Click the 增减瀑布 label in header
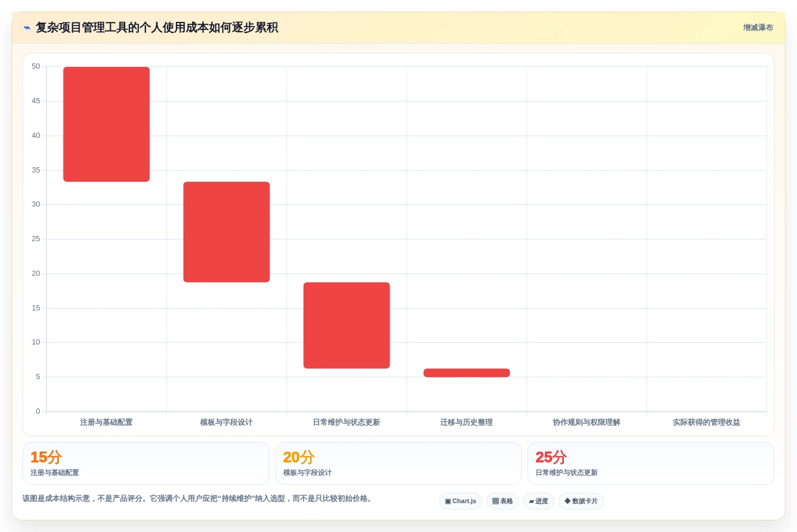Image resolution: width=797 pixels, height=532 pixels. (758, 28)
